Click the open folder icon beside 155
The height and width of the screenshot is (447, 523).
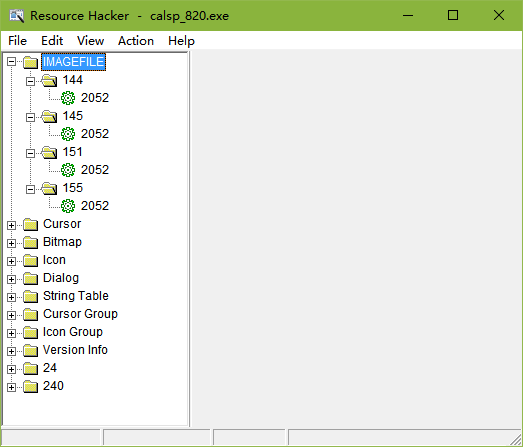pos(49,188)
